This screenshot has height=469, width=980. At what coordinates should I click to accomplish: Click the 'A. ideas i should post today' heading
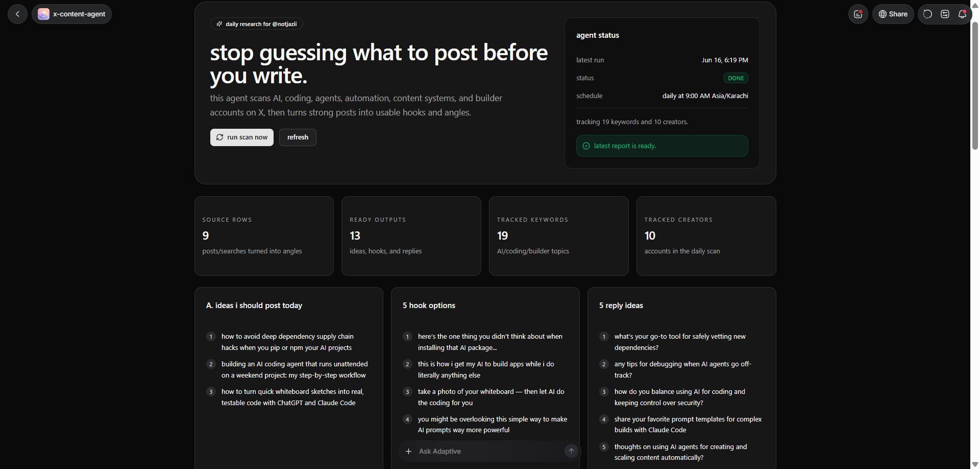pos(254,306)
